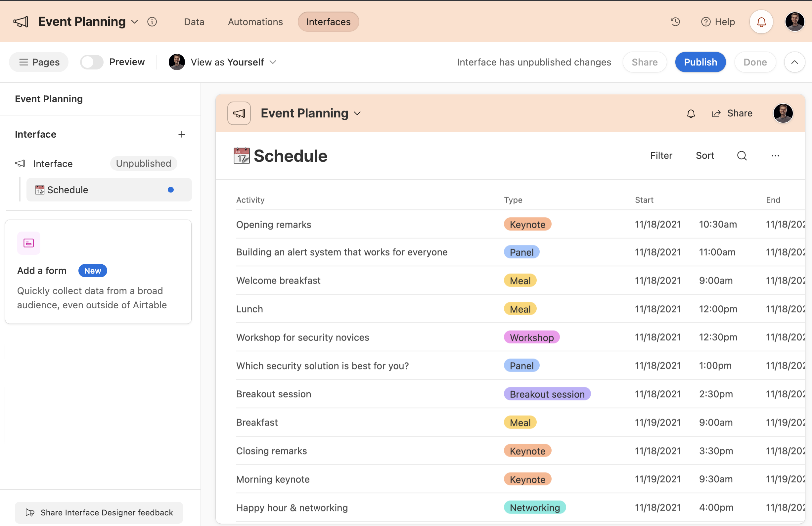Click the base info icon
Image resolution: width=812 pixels, height=526 pixels.
point(152,22)
